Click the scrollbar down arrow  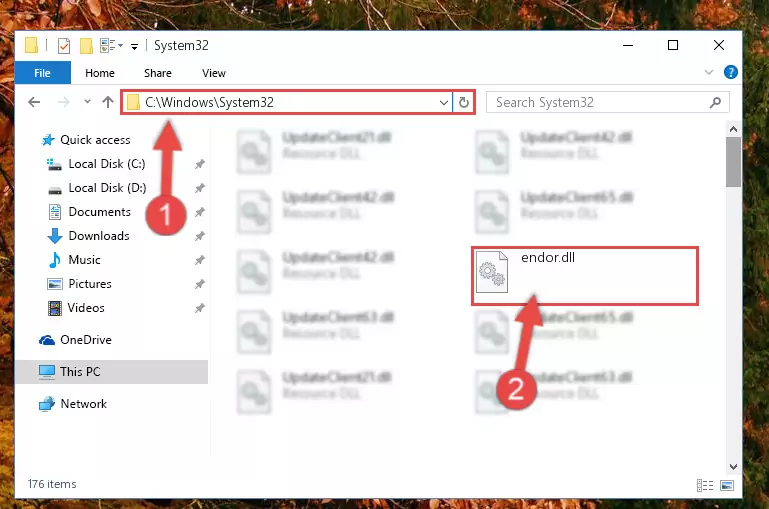coord(733,466)
